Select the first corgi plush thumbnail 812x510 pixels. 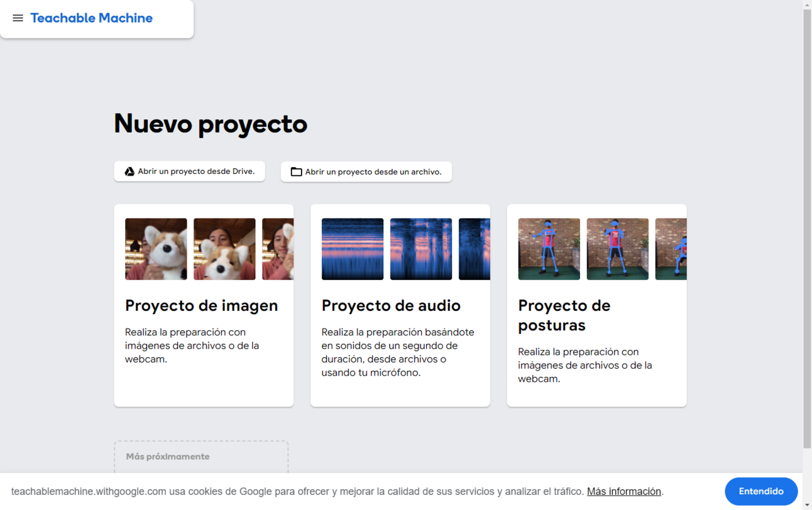click(156, 249)
